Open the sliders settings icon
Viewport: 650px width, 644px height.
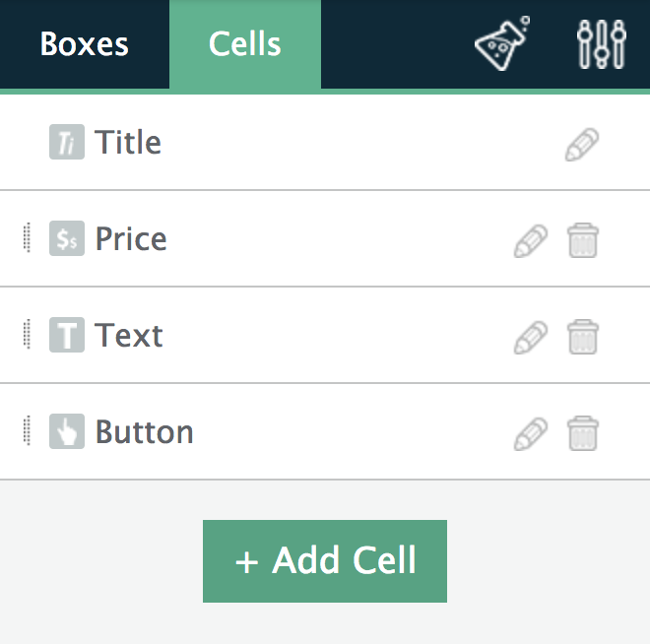tap(602, 44)
